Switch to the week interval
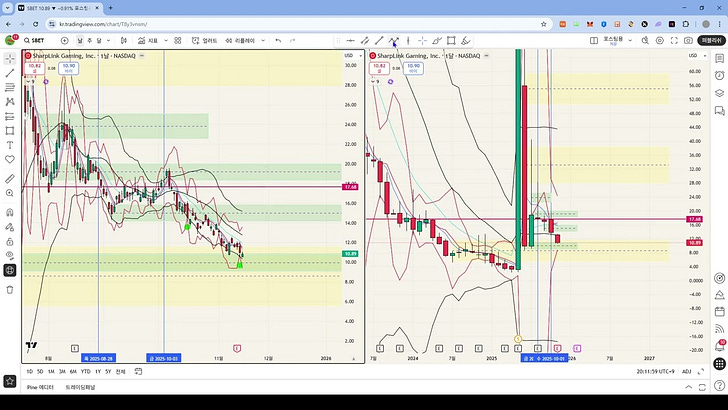 (x=90, y=40)
